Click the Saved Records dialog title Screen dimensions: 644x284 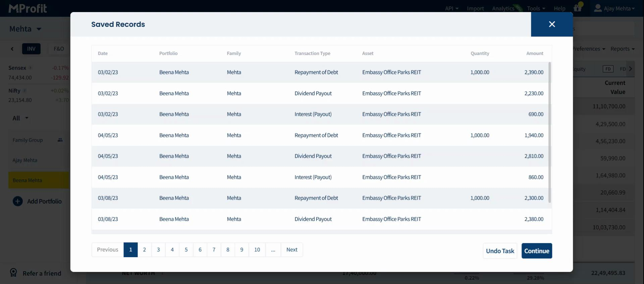click(118, 24)
